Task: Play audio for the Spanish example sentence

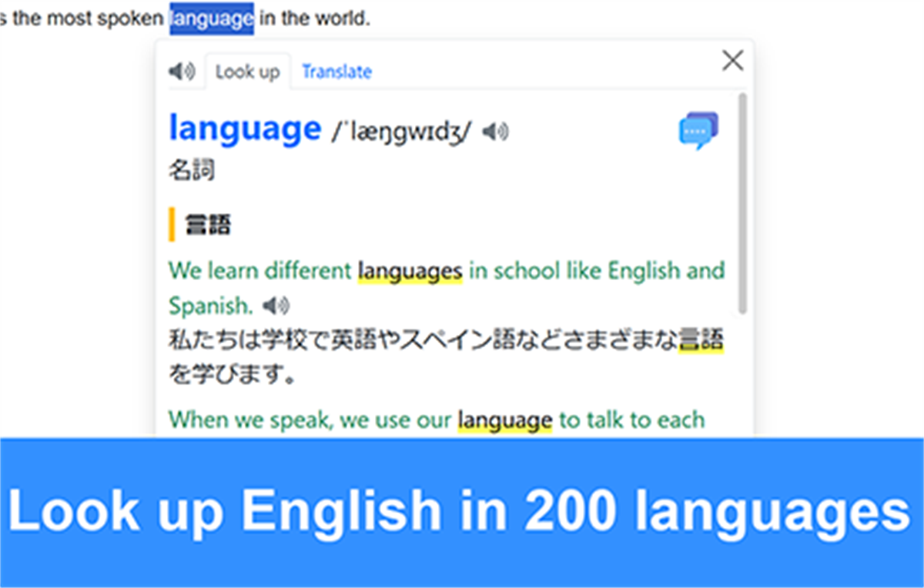Action: [x=276, y=306]
